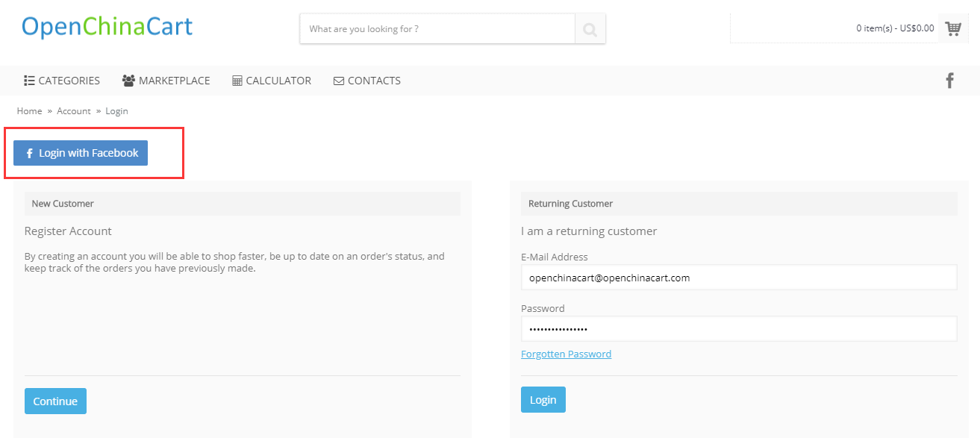980x444 pixels.
Task: Expand the cart total '0 item(s) - US$0.00'
Action: [x=895, y=28]
